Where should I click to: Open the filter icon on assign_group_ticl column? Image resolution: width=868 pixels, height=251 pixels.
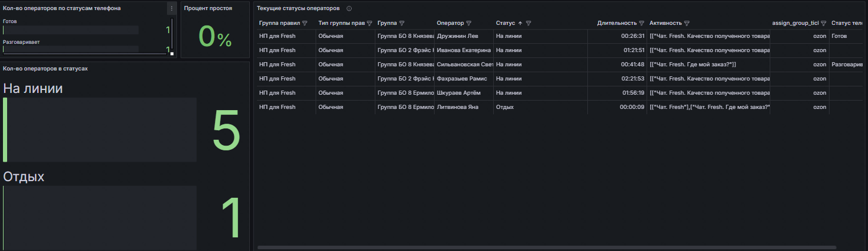point(823,23)
